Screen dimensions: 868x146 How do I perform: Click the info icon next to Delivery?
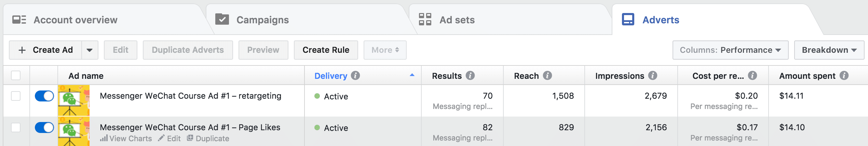[x=355, y=75]
